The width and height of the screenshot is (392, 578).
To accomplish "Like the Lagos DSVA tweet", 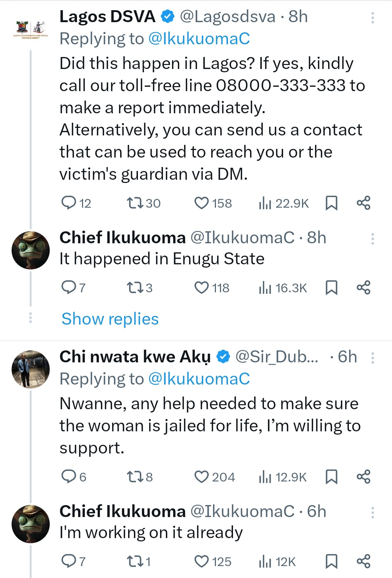I will (x=202, y=203).
